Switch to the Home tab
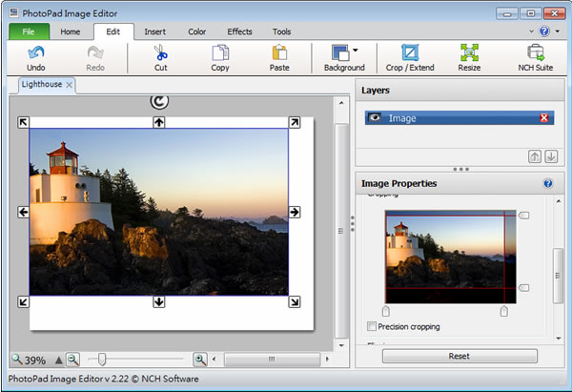Viewport: 572px width, 392px height. (x=70, y=31)
